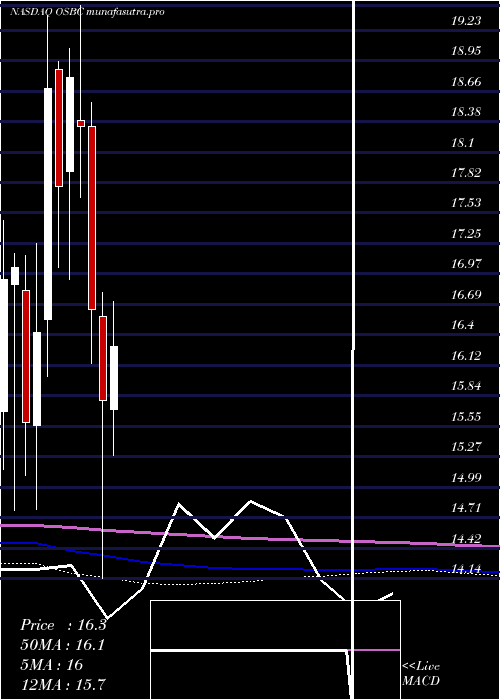Click the 14.14 price axis label
The image size is (500, 700).
(466, 569)
